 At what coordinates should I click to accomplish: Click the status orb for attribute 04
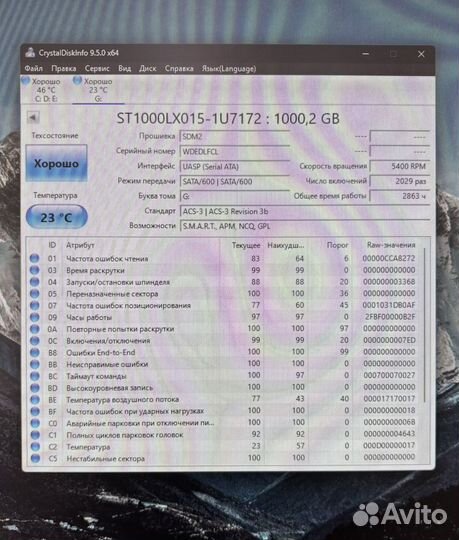click(34, 282)
